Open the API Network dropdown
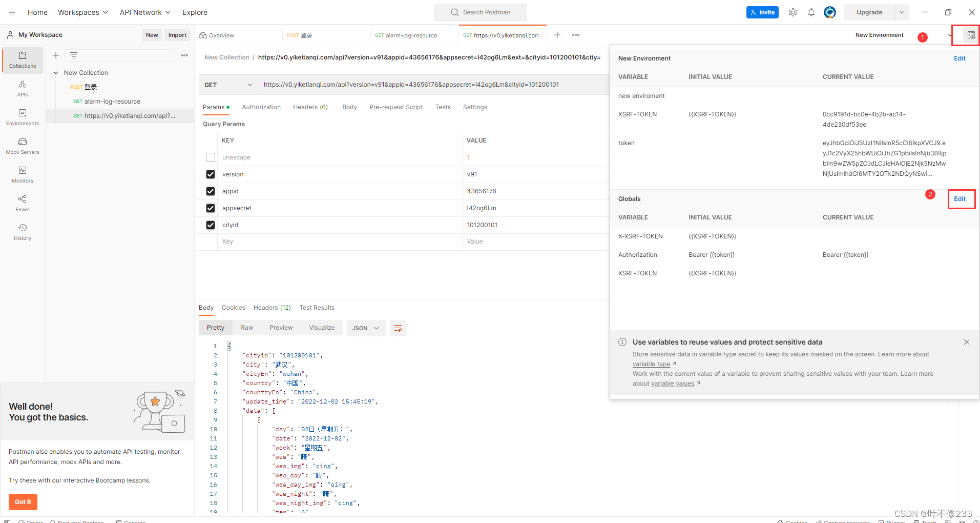Image resolution: width=980 pixels, height=523 pixels. pos(145,12)
